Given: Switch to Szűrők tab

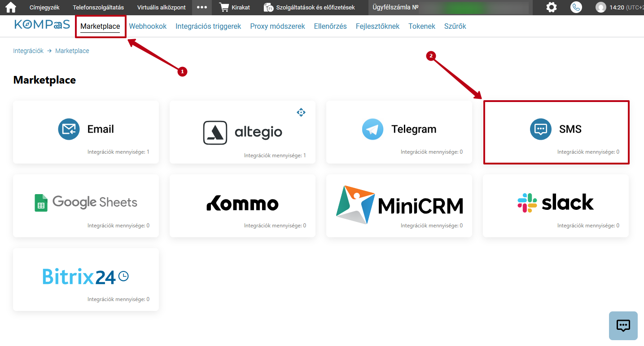Looking at the screenshot, I should [455, 27].
